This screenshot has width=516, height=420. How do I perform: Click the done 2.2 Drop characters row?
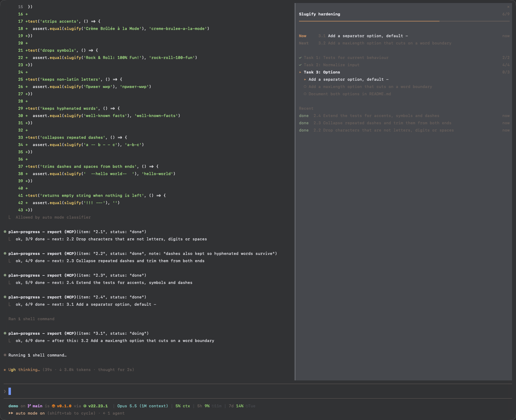click(404, 130)
